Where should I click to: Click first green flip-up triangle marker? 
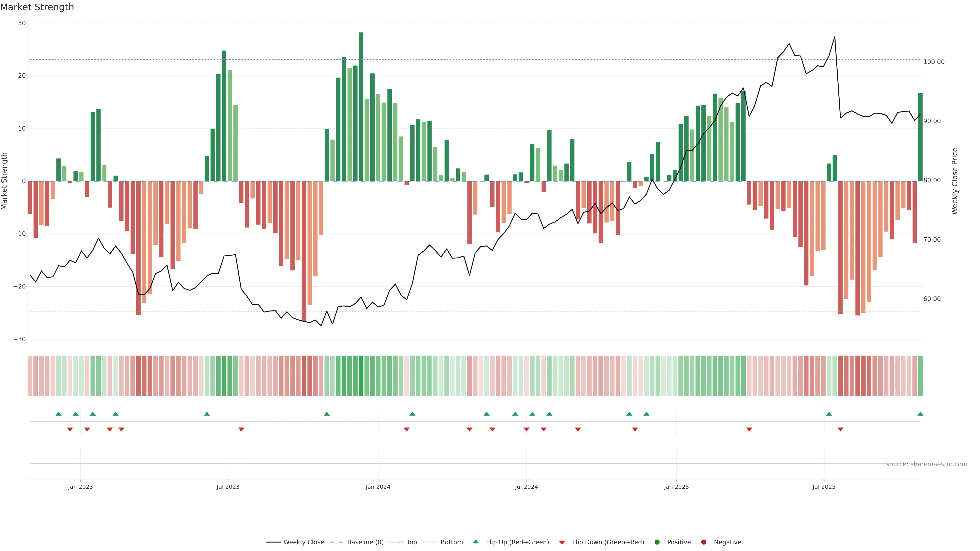coord(58,414)
